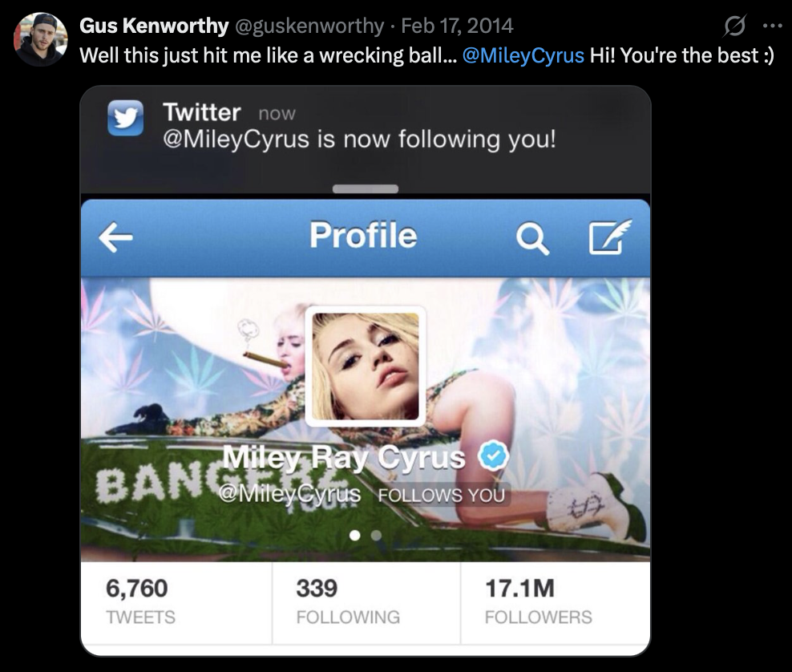Tap the back arrow in Profile header
This screenshot has width=792, height=672.
point(115,237)
